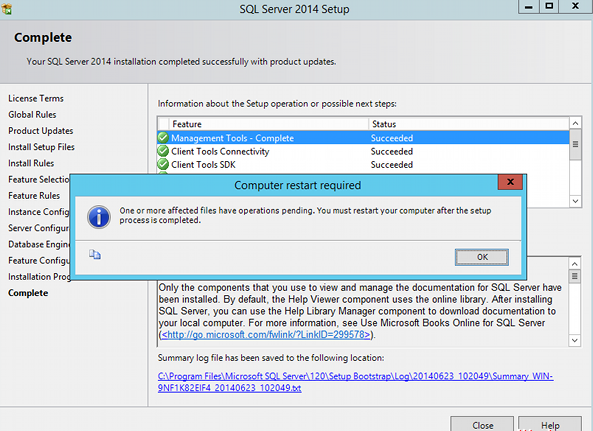Click feature list scrollbar down arrow
593x431 pixels.
point(575,201)
